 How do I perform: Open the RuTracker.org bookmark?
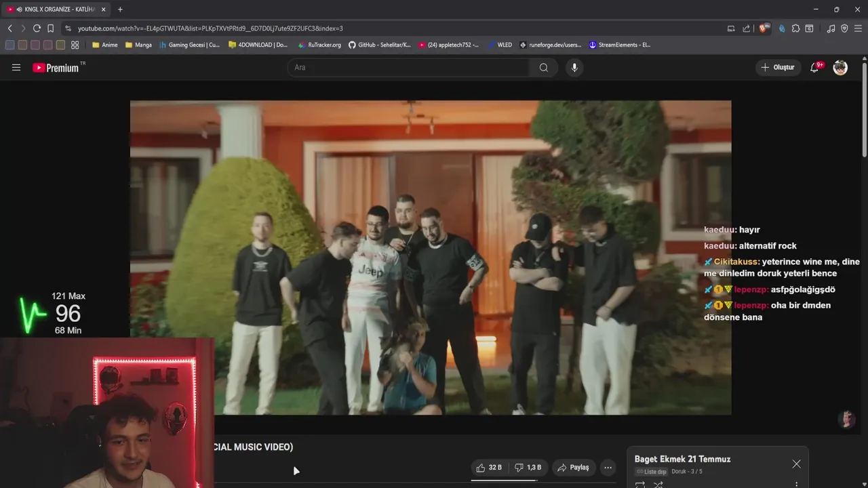point(319,45)
